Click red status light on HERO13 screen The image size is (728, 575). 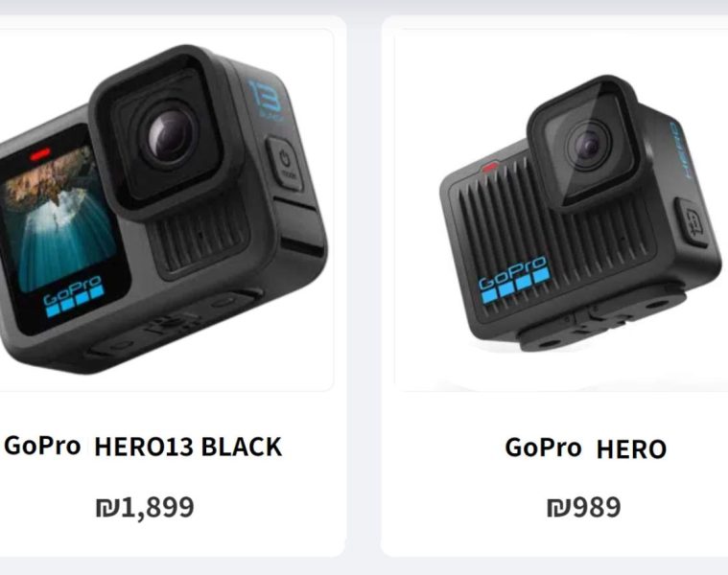(40, 153)
